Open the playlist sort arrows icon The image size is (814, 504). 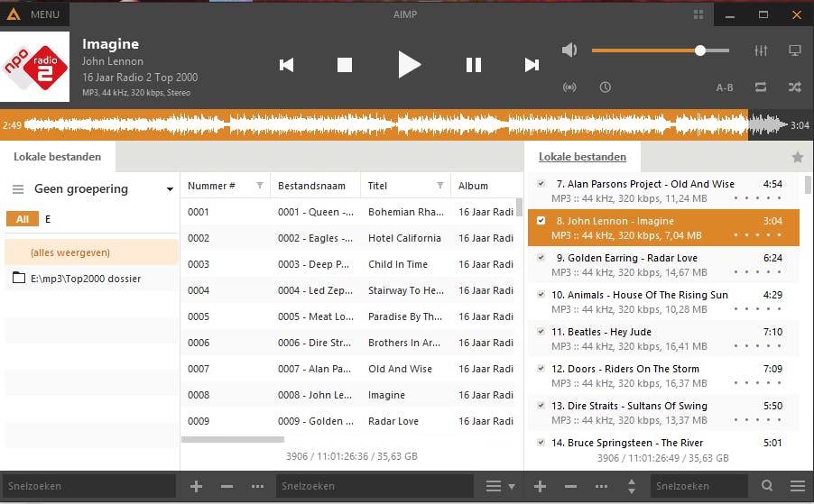(x=632, y=486)
